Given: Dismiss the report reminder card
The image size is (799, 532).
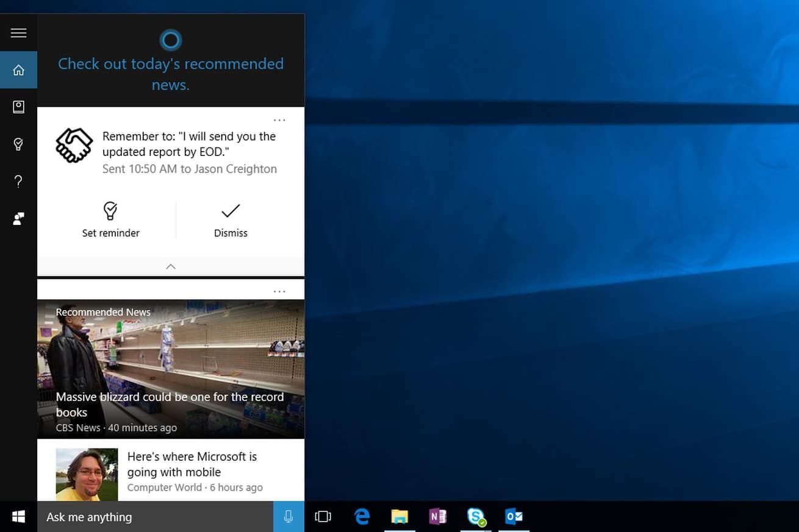Looking at the screenshot, I should (x=231, y=220).
